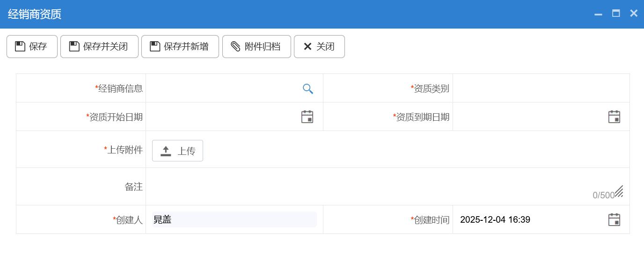Click the X icon on 关闭 button

(x=307, y=47)
